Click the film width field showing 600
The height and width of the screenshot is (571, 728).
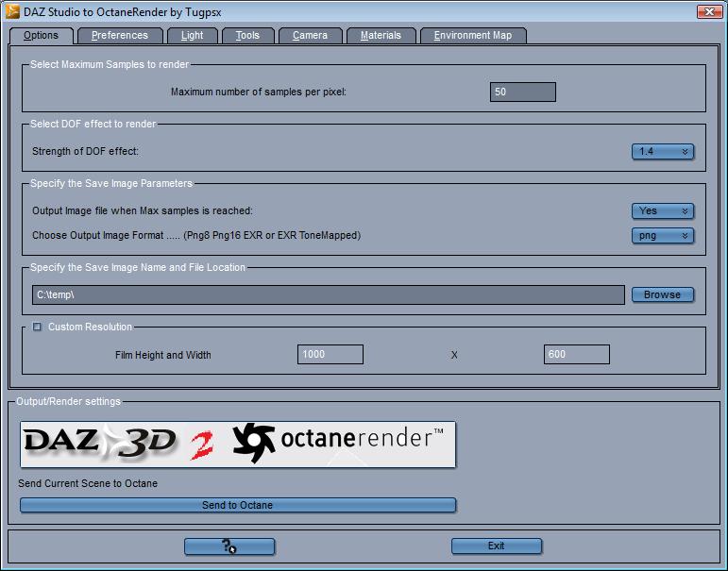pos(577,354)
